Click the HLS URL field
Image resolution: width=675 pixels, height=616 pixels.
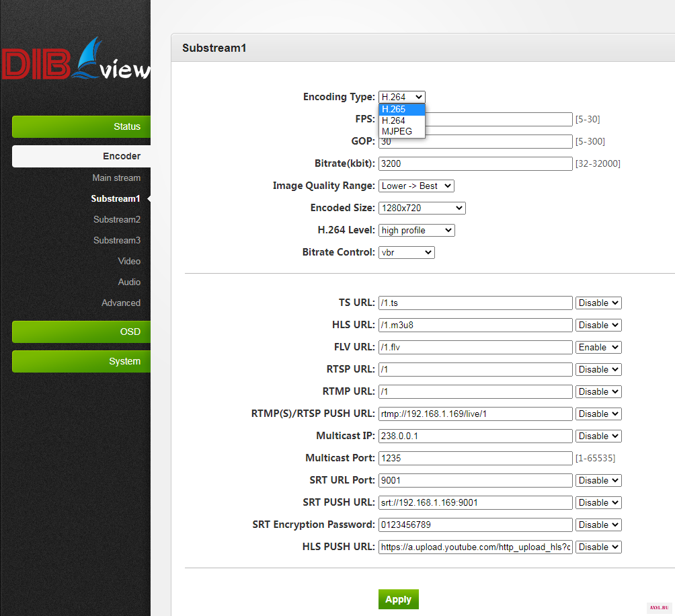point(475,325)
